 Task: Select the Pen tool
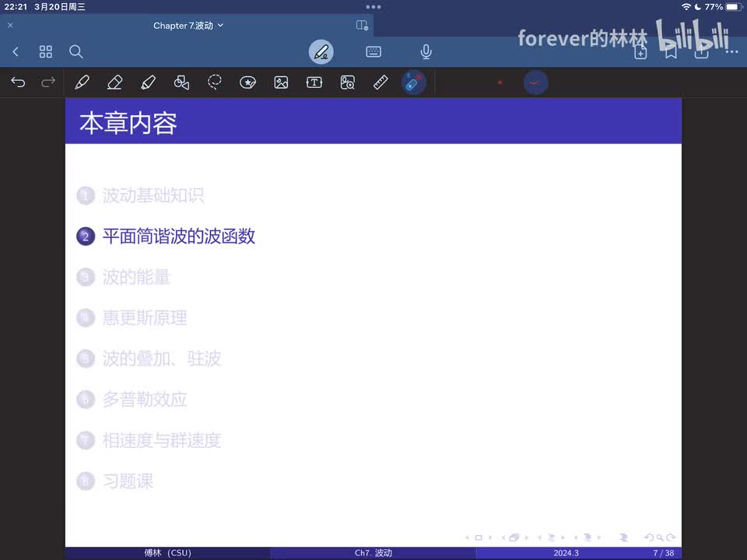pyautogui.click(x=82, y=82)
